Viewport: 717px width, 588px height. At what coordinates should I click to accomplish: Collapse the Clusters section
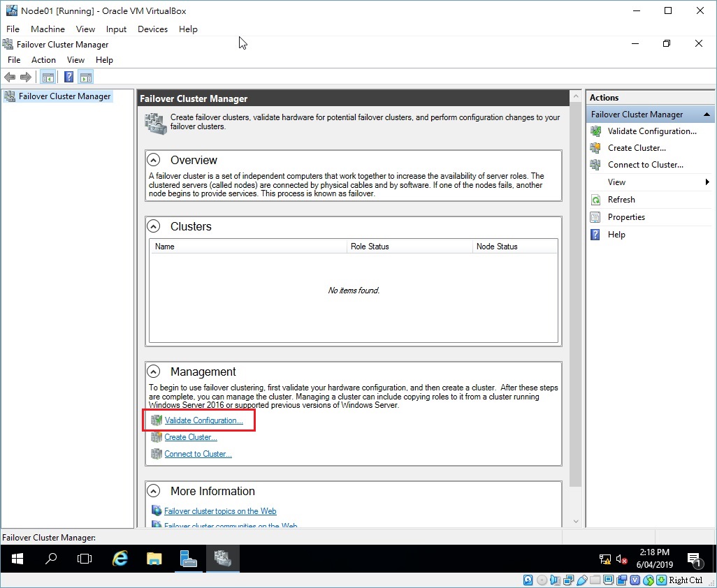click(x=154, y=226)
